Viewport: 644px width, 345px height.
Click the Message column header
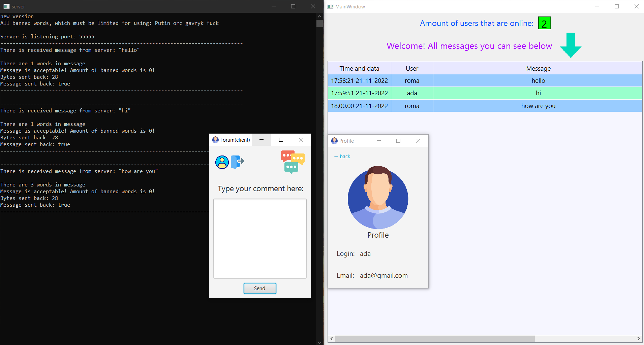pyautogui.click(x=538, y=68)
